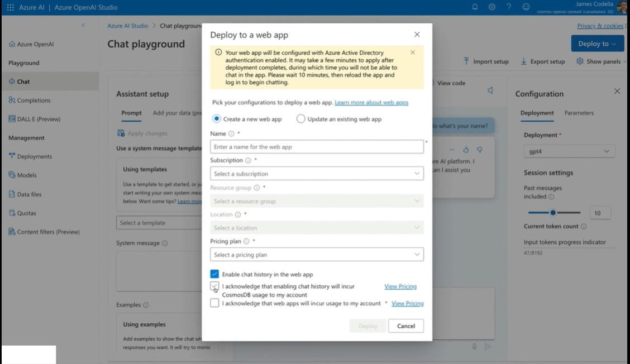Adjust the Past messages included slider
This screenshot has height=364, width=630.
[x=553, y=213]
